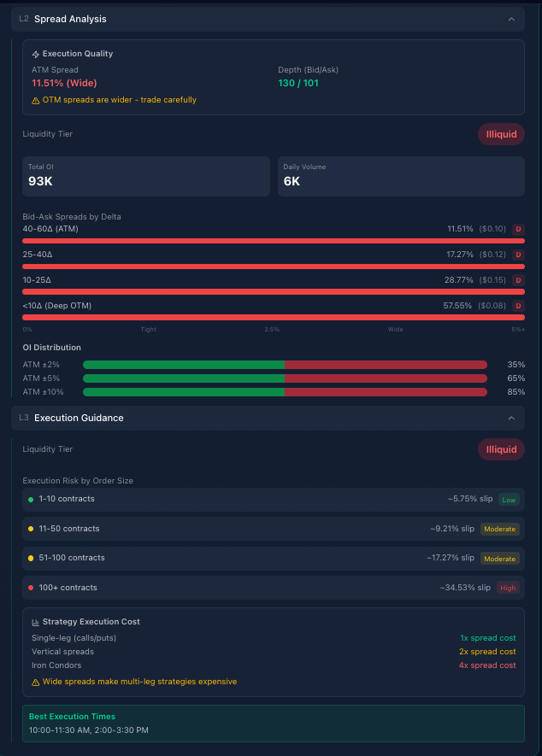Click the L3 badge in Execution Guidance header
The image size is (542, 756).
(x=26, y=418)
